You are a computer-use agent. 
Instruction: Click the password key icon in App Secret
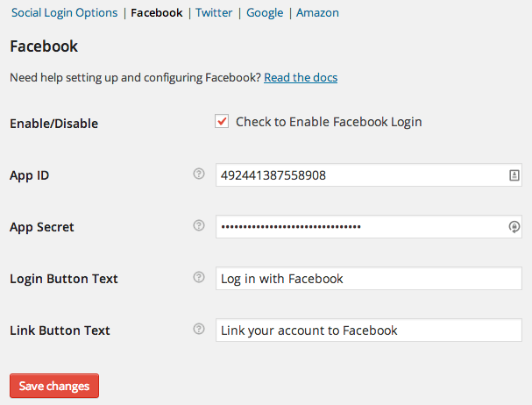[x=514, y=227]
